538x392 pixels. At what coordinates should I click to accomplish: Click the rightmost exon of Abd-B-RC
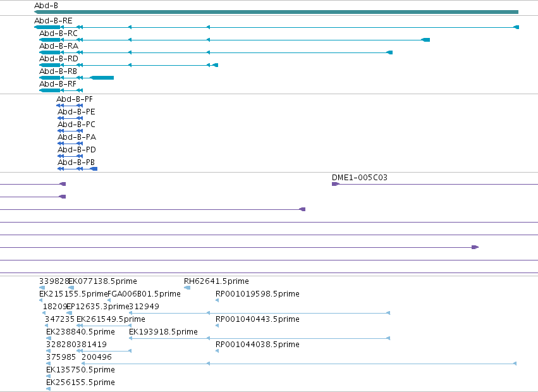(x=425, y=40)
